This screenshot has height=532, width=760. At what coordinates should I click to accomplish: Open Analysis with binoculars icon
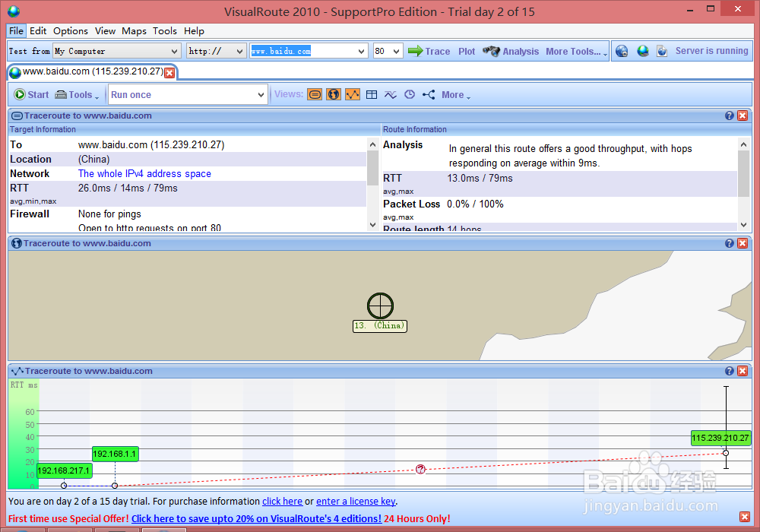[511, 52]
